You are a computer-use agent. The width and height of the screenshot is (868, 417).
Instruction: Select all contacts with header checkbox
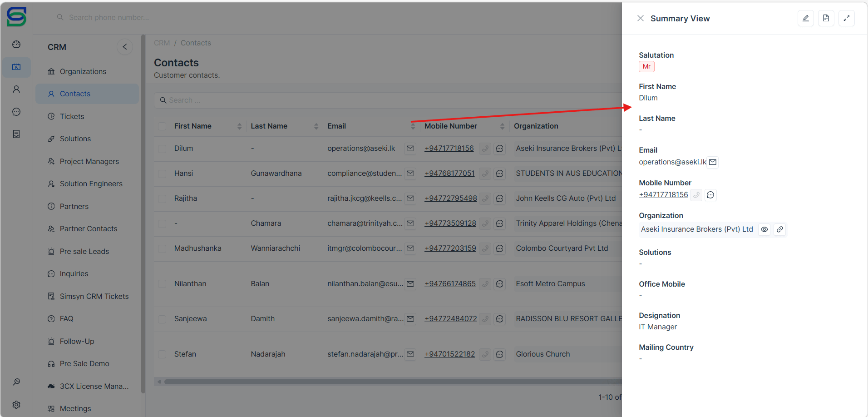click(x=162, y=126)
